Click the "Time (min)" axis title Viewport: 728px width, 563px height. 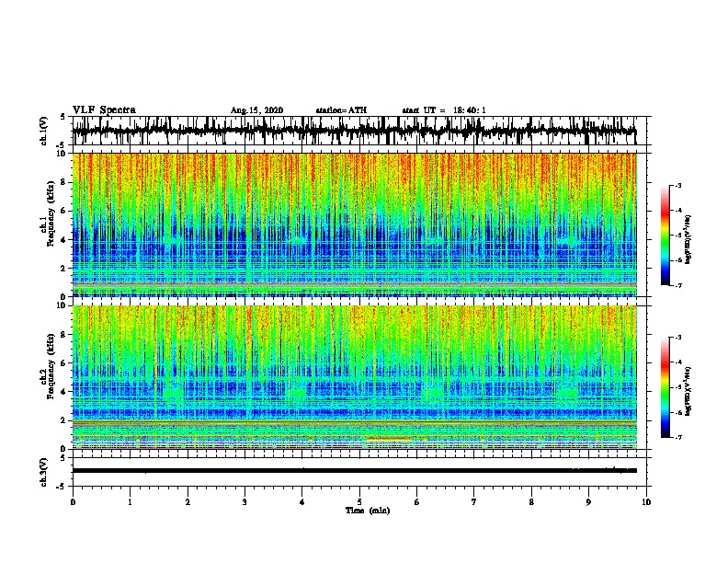pyautogui.click(x=368, y=511)
